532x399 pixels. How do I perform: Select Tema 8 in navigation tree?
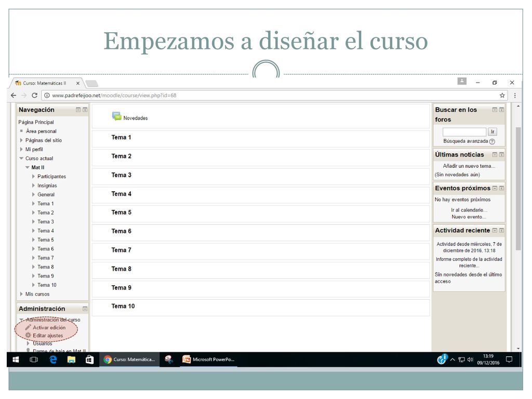[46, 267]
